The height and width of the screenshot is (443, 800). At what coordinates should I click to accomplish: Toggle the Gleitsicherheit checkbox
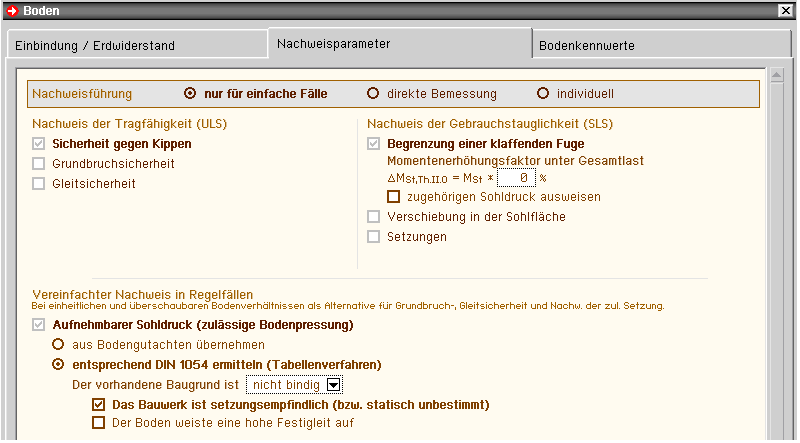tap(39, 183)
